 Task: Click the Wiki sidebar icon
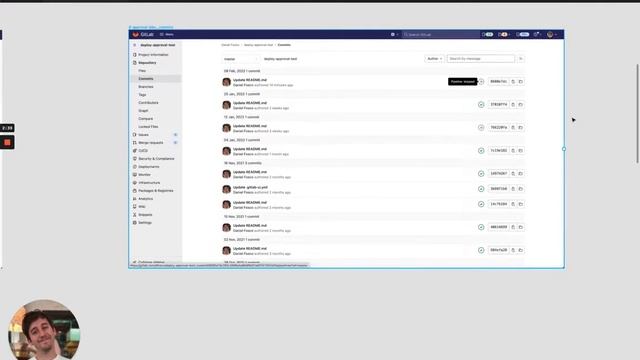135,207
